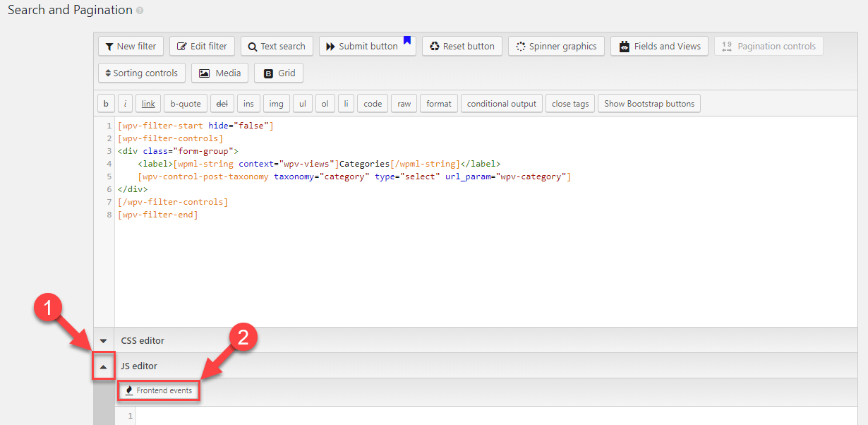Insert a Submit button
The image size is (868, 425).
point(362,46)
